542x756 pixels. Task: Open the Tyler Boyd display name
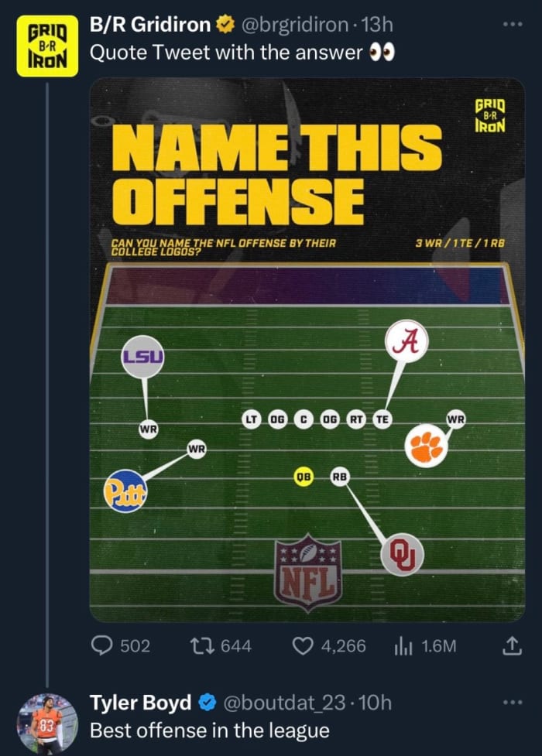(x=140, y=703)
